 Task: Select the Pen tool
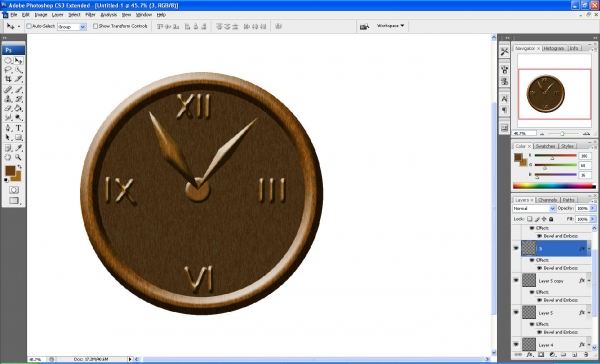8,128
